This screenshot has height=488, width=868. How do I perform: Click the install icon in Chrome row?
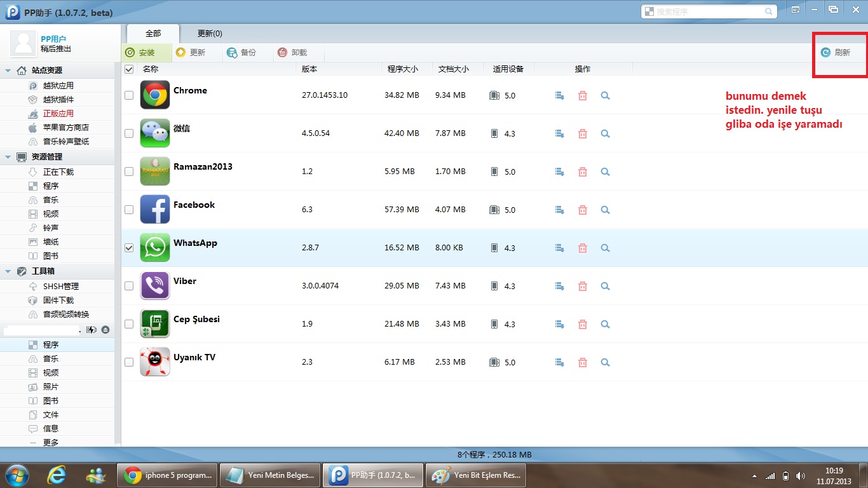click(559, 96)
